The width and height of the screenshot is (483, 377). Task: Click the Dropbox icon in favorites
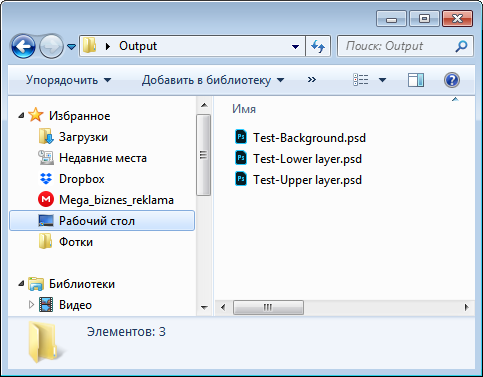click(46, 179)
